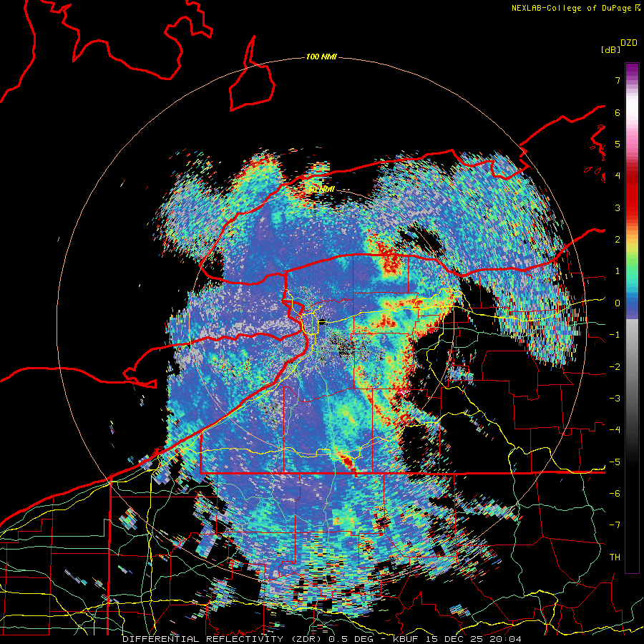Click the 2 value on the dB scale
The width and height of the screenshot is (644, 644).
pos(618,240)
